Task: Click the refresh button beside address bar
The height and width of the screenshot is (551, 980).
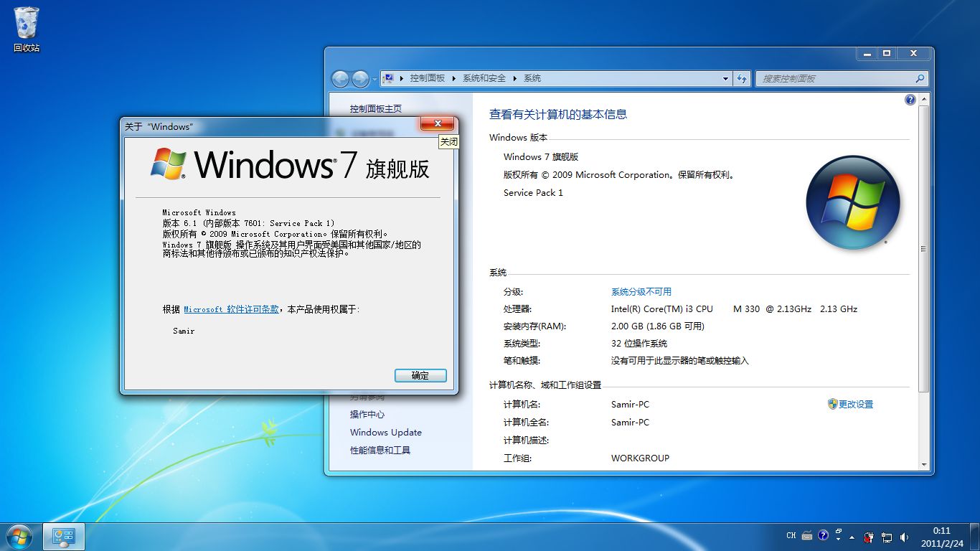Action: click(743, 78)
